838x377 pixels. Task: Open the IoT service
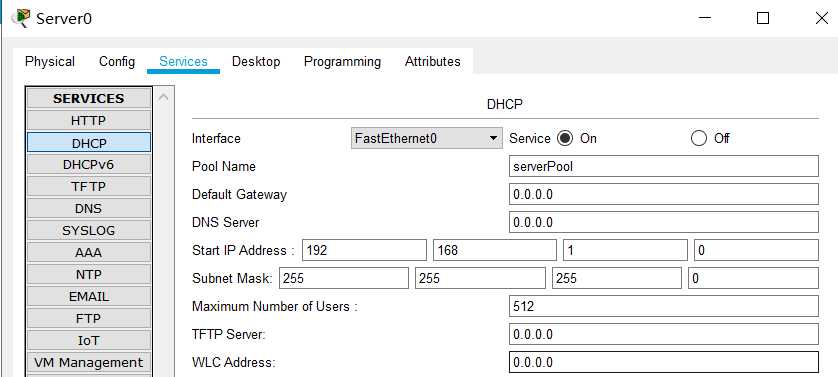[x=89, y=340]
